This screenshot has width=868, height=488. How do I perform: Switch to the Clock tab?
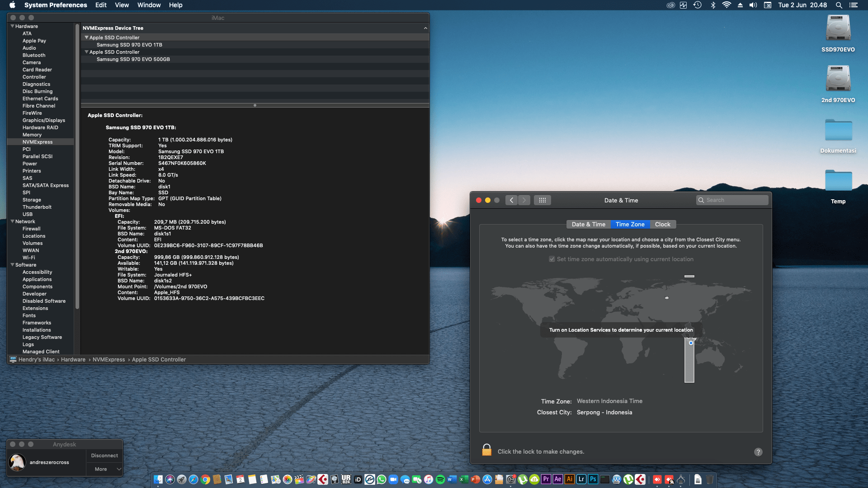tap(662, 225)
